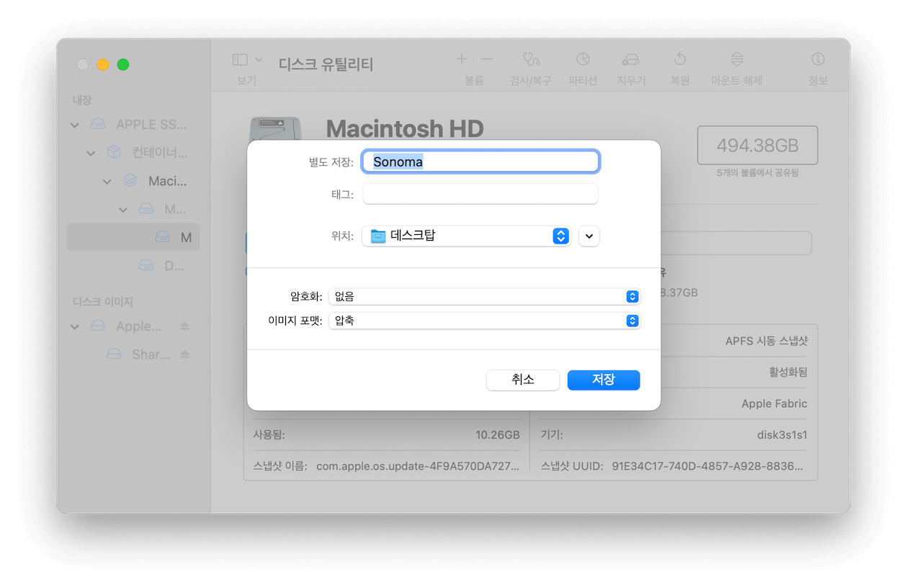The height and width of the screenshot is (588, 907).
Task: Collapse the M... volume row chevron
Action: tap(123, 210)
